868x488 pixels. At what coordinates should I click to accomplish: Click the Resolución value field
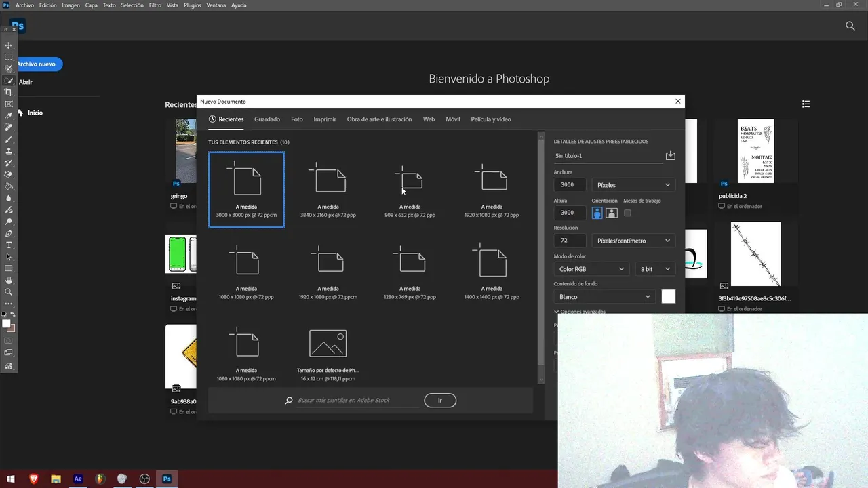[570, 241]
